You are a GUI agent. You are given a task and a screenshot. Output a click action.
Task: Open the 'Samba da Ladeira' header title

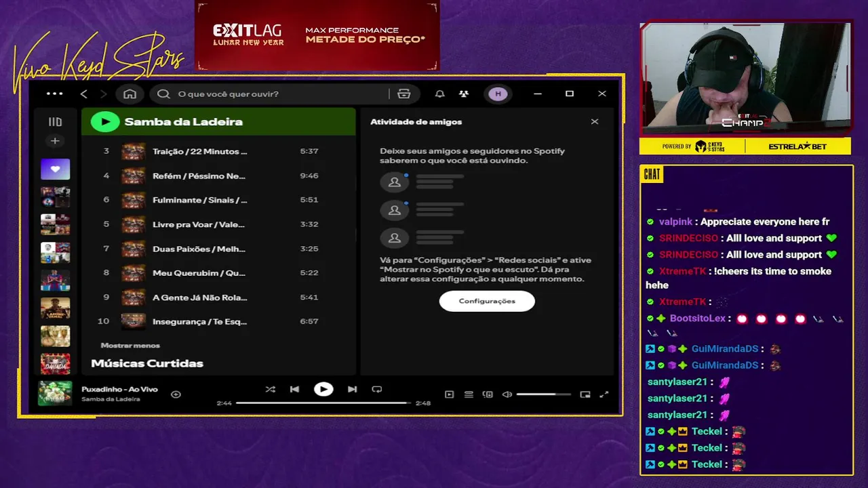point(183,122)
